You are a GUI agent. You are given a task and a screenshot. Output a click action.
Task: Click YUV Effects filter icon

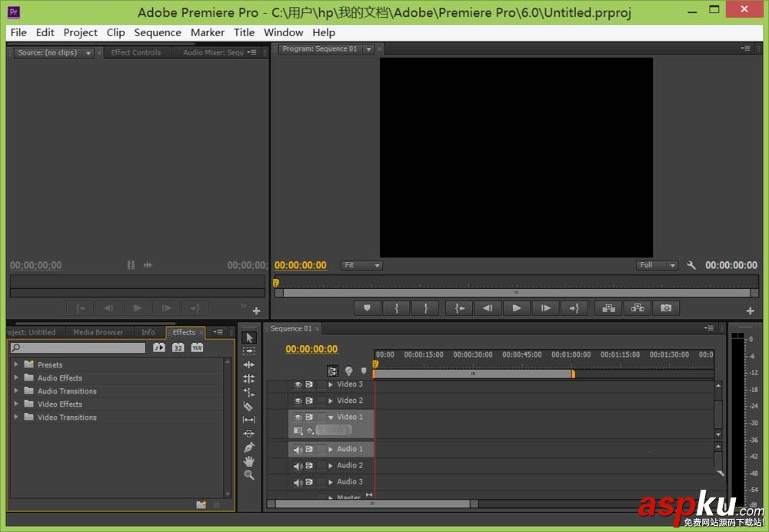click(197, 347)
